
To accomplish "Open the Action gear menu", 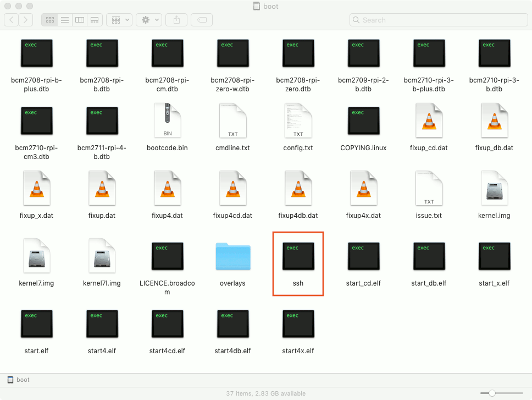I will (147, 19).
